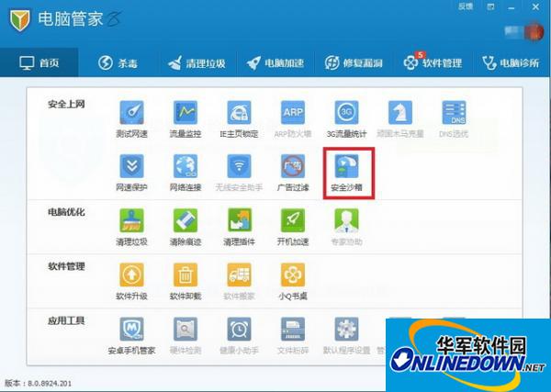The height and width of the screenshot is (392, 551).
Task: Switch to the top 软件管理 tab
Action: [433, 62]
